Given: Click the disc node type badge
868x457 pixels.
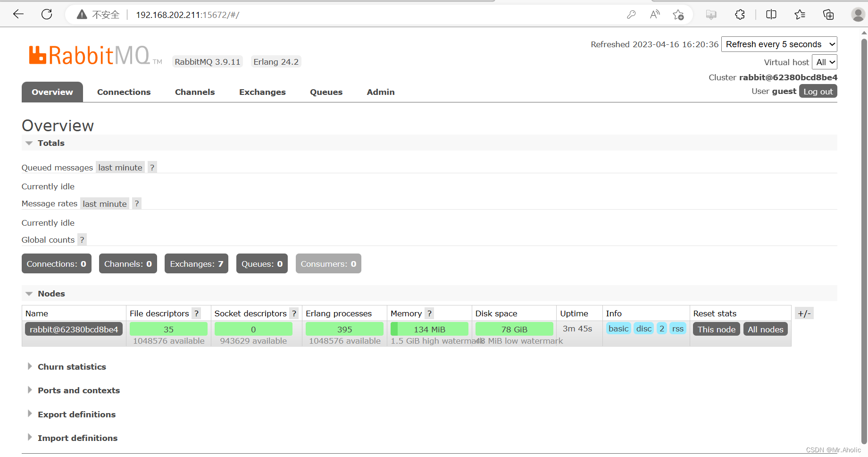Looking at the screenshot, I should pyautogui.click(x=643, y=328).
